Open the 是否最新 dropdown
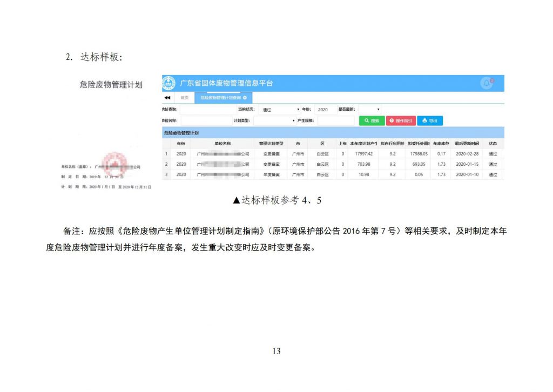 click(x=369, y=110)
